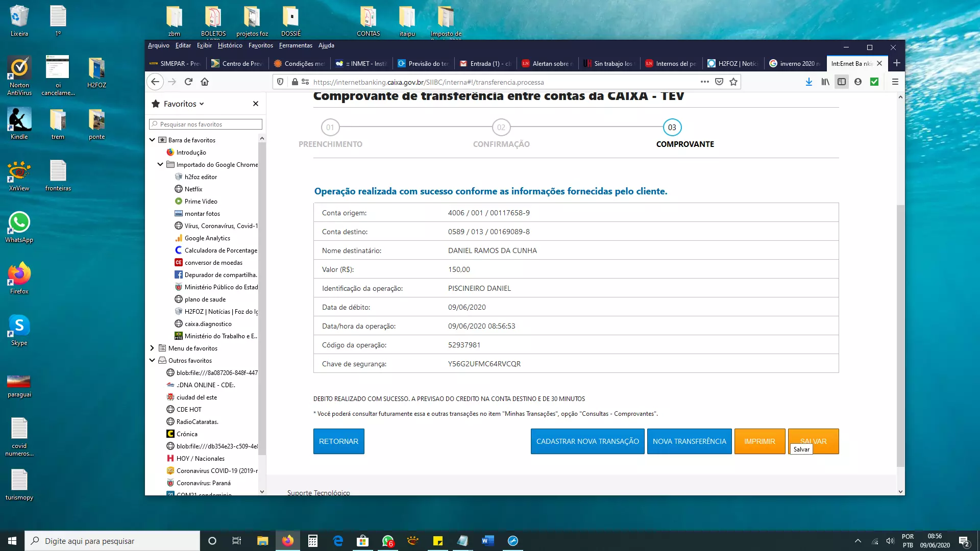Viewport: 980px width, 551px height.
Task: Open the downloads arrow icon
Action: coord(809,82)
